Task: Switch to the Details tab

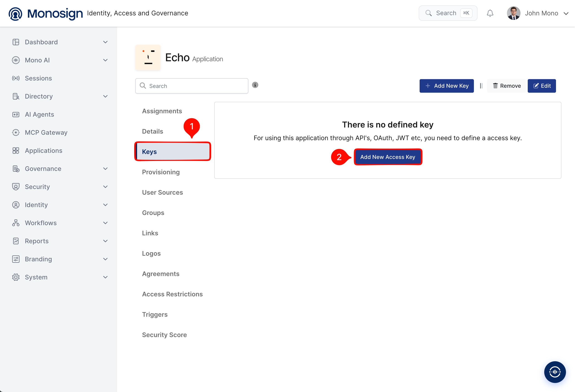Action: (152, 131)
